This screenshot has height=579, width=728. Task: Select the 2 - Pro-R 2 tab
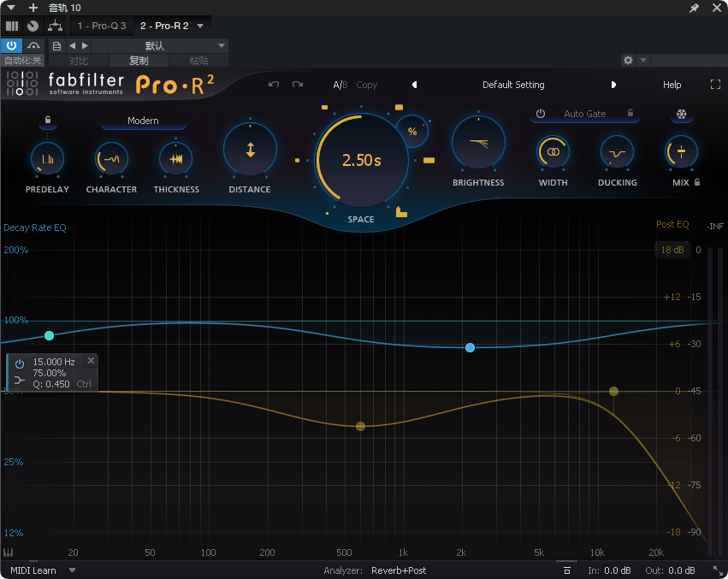[164, 26]
